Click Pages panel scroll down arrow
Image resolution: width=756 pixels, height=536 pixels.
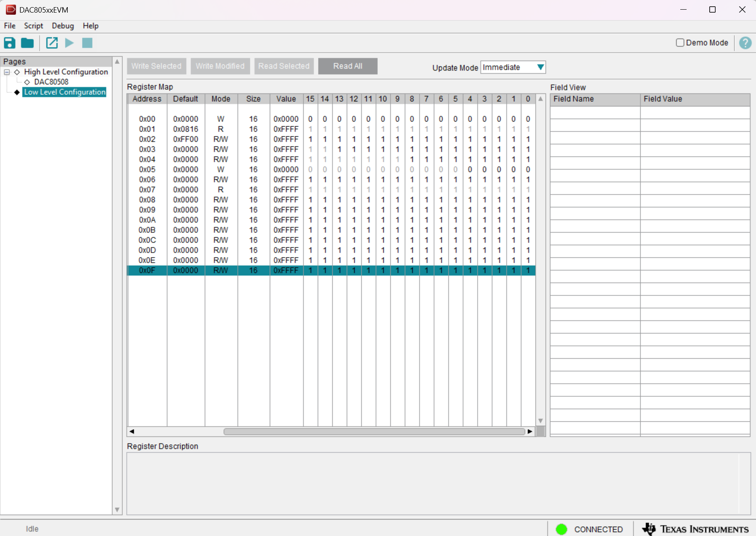[x=117, y=510]
